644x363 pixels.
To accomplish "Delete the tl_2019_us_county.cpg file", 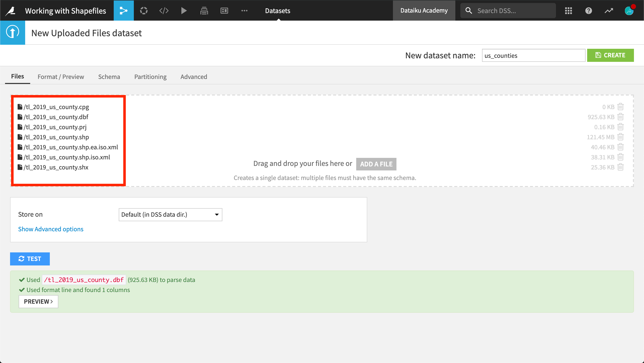I will pos(621,107).
